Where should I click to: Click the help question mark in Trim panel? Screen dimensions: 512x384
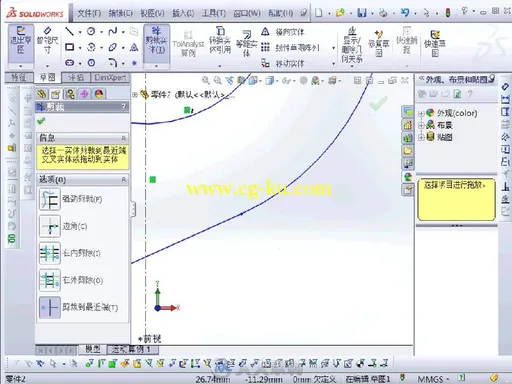pyautogui.click(x=124, y=106)
